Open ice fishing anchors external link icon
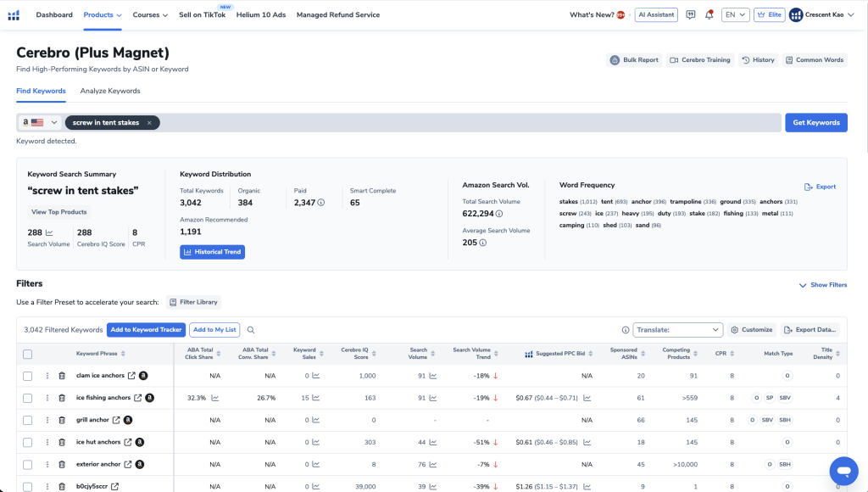 137,398
